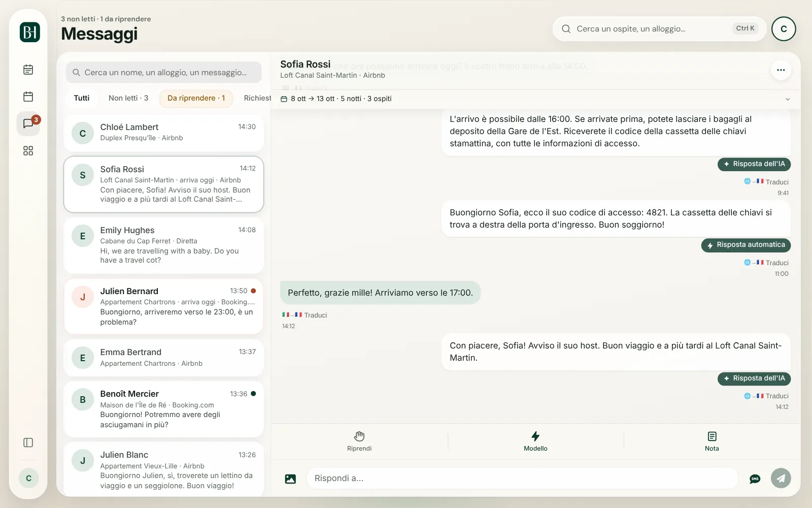Screen dimensions: 812x508
Task: Click the Rispondi a... reply field
Action: [x=522, y=479]
